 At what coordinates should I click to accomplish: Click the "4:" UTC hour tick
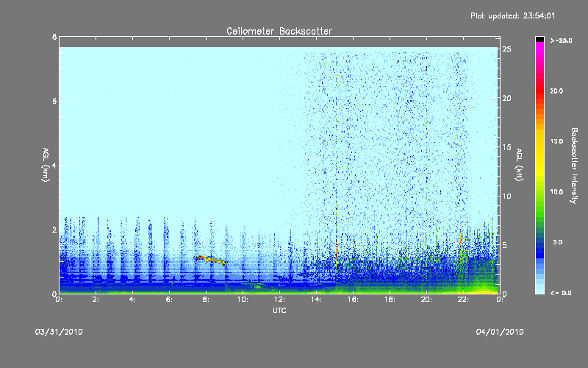(x=133, y=300)
